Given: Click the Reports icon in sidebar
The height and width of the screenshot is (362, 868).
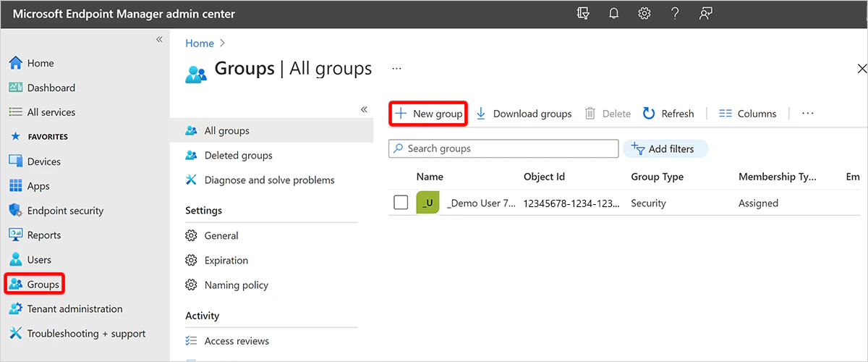Looking at the screenshot, I should (x=16, y=235).
